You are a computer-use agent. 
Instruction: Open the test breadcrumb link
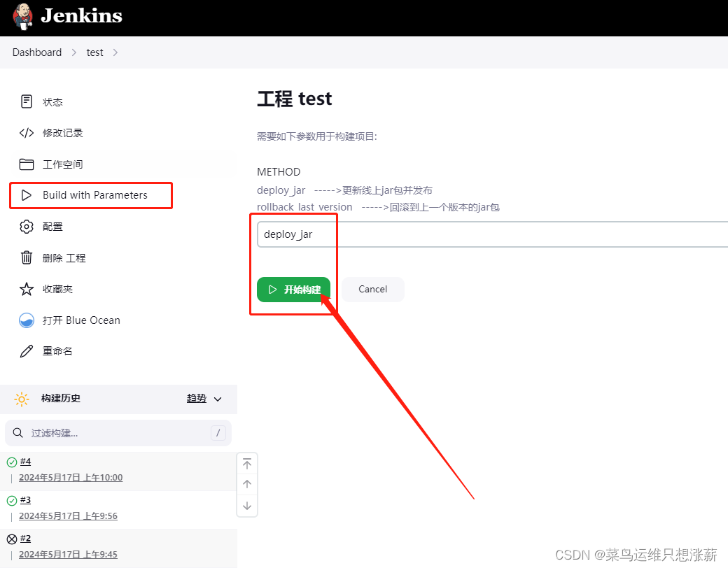94,52
